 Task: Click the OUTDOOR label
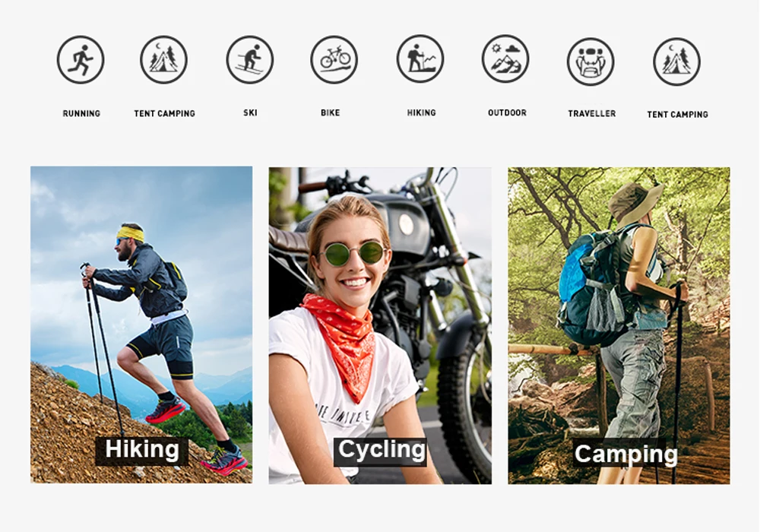click(x=507, y=112)
